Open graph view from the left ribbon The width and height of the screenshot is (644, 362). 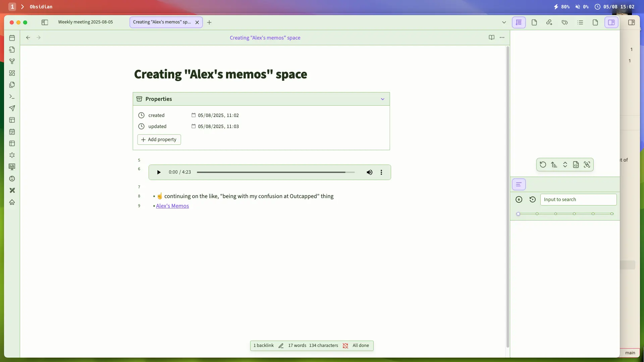click(x=12, y=61)
